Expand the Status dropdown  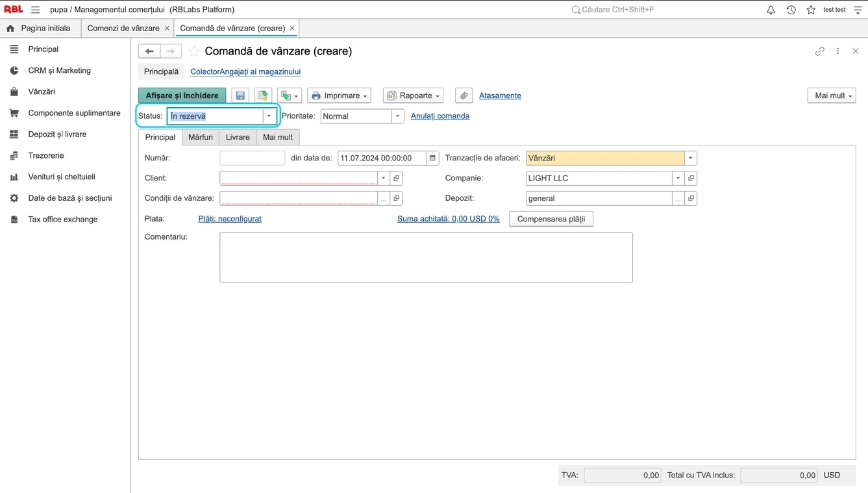[x=269, y=116]
